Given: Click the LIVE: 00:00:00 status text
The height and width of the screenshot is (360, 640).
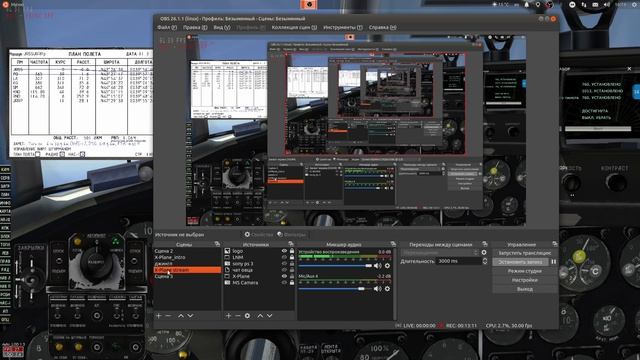Looking at the screenshot, I should [x=420, y=326].
